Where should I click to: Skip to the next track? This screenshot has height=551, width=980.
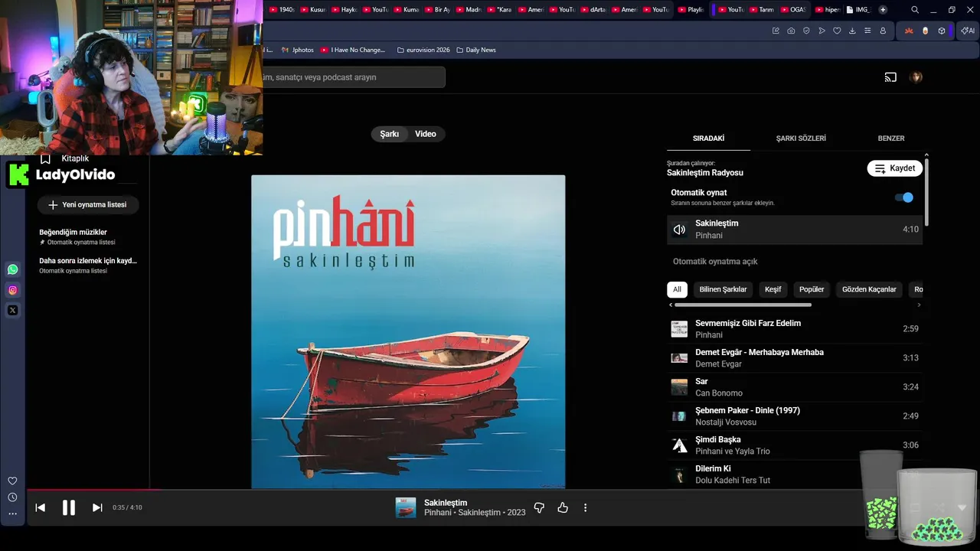[x=97, y=507]
